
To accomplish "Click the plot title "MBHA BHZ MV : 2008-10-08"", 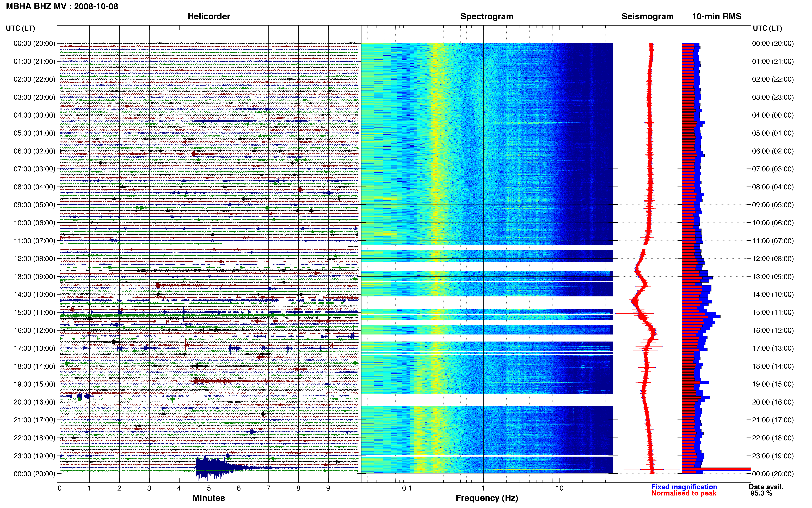I will point(62,6).
